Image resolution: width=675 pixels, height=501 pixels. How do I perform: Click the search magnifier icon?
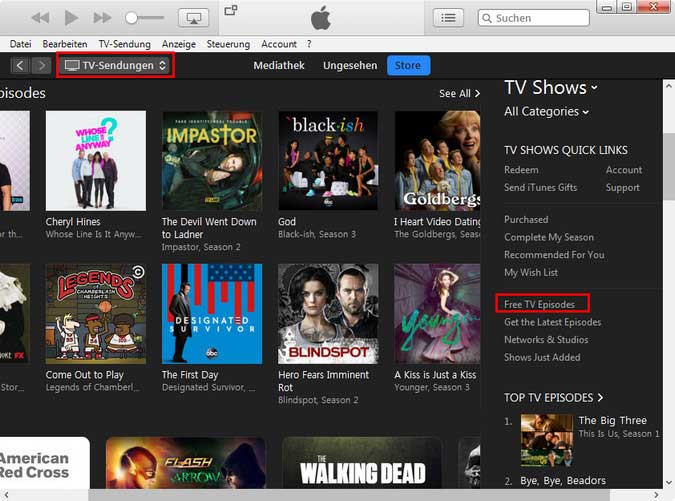pyautogui.click(x=487, y=18)
